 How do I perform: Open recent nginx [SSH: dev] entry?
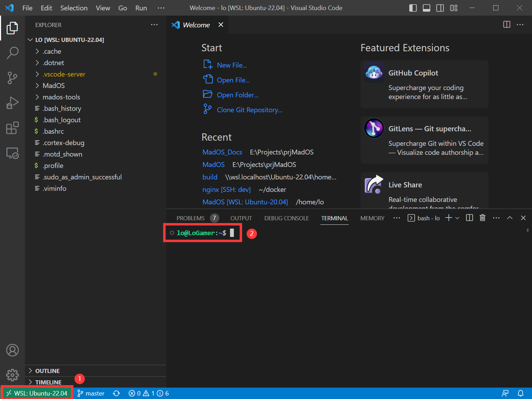click(227, 189)
